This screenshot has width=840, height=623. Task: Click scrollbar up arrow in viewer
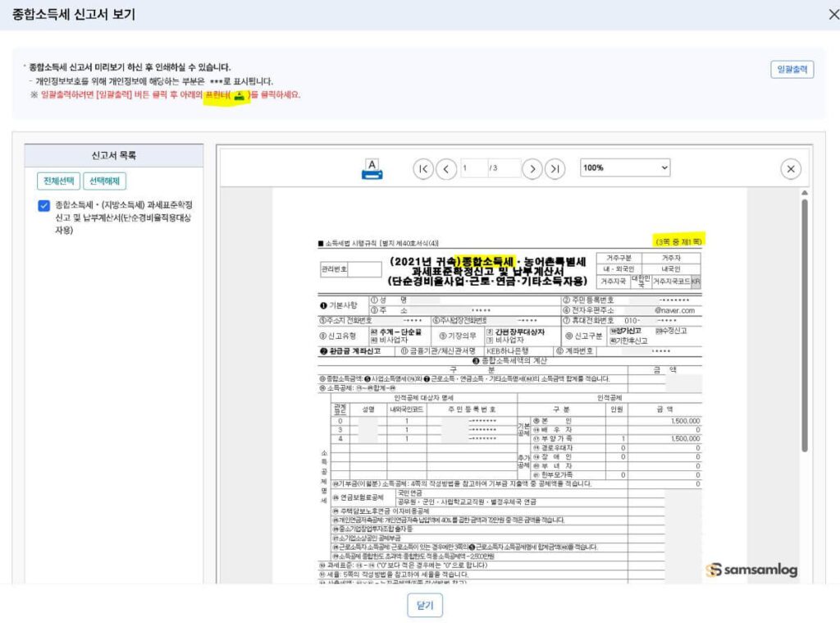tap(804, 192)
